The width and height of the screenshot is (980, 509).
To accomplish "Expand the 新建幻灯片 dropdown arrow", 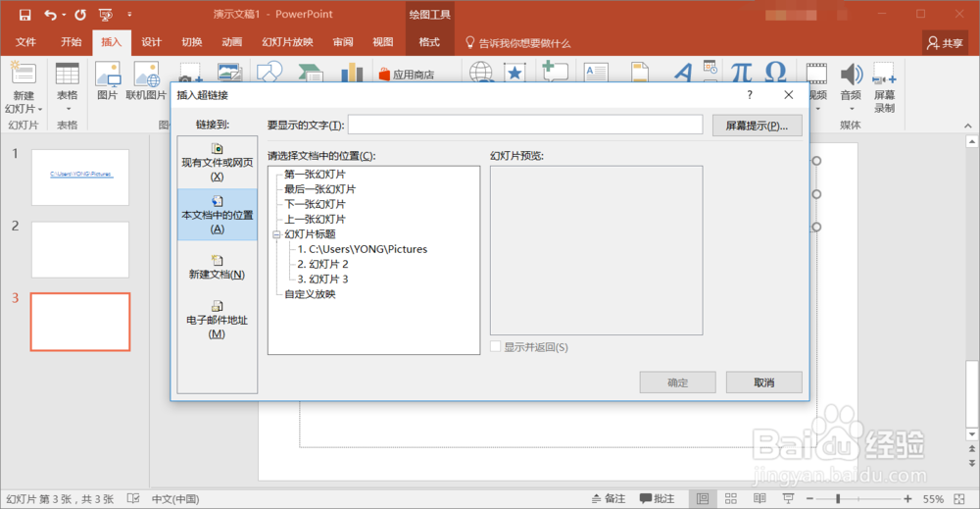I will coord(39,110).
